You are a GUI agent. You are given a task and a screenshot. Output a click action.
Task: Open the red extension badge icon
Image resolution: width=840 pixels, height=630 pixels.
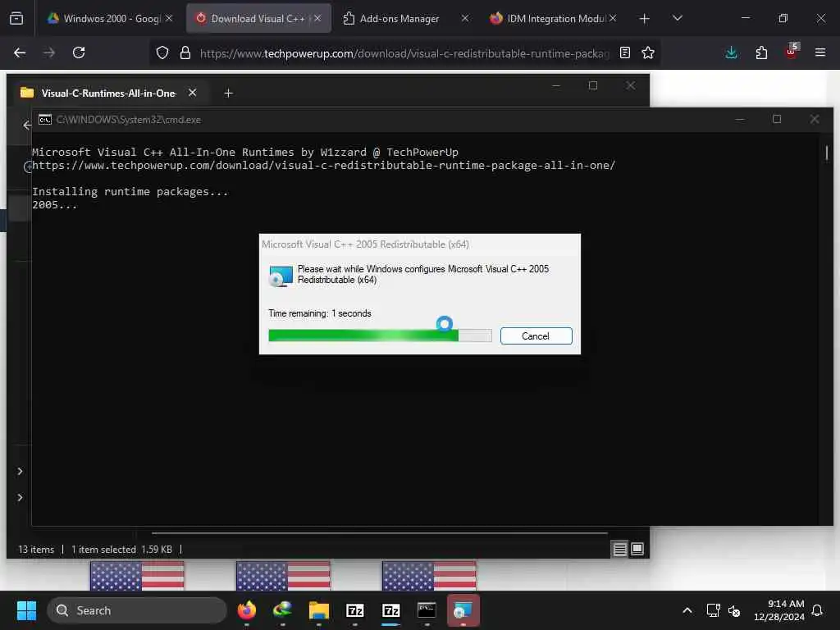click(792, 52)
